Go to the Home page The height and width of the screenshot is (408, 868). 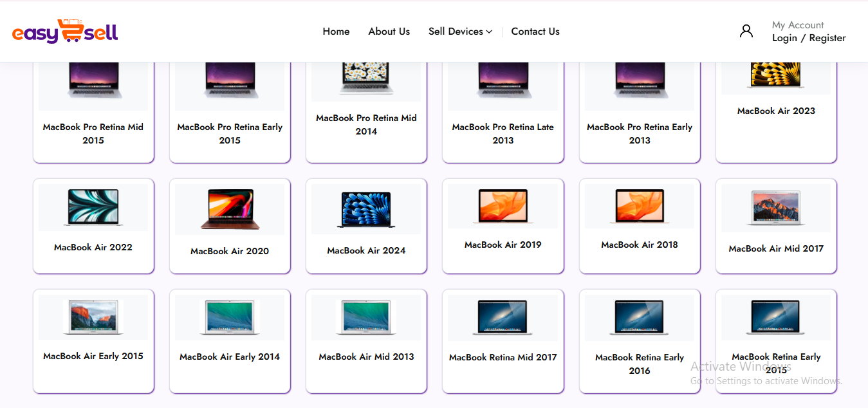(336, 32)
